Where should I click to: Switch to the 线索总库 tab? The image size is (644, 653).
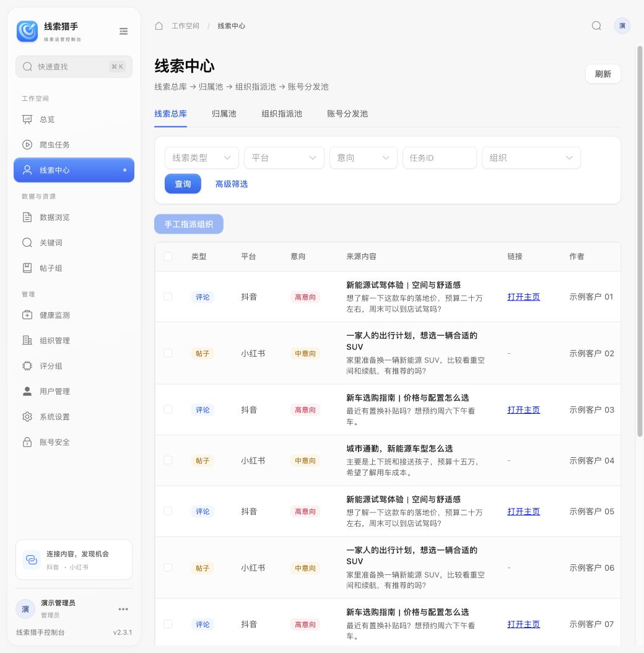(171, 114)
